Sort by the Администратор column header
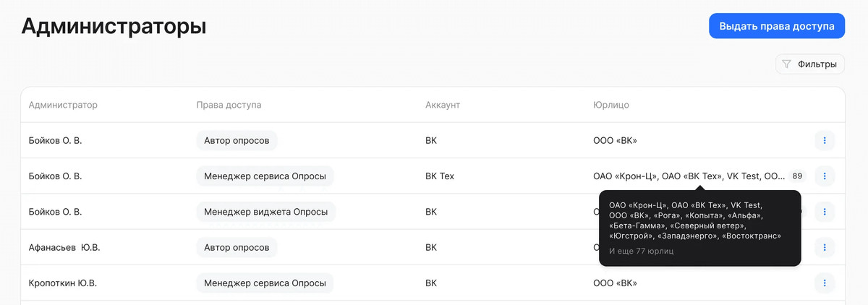 click(63, 105)
